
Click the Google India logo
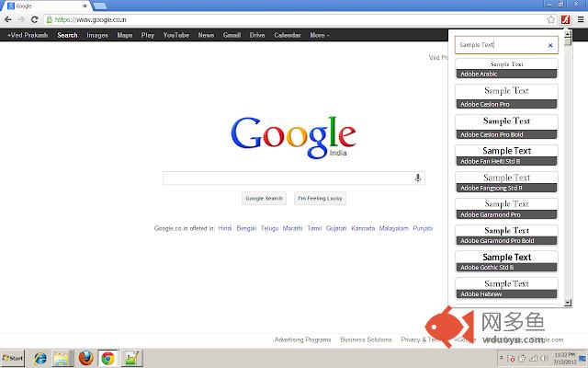click(293, 137)
